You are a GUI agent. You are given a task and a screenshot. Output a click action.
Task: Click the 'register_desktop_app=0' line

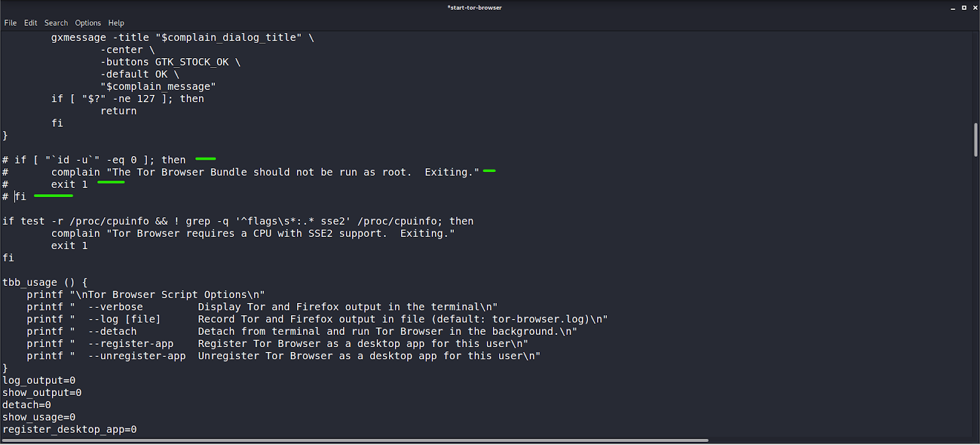pyautogui.click(x=69, y=429)
